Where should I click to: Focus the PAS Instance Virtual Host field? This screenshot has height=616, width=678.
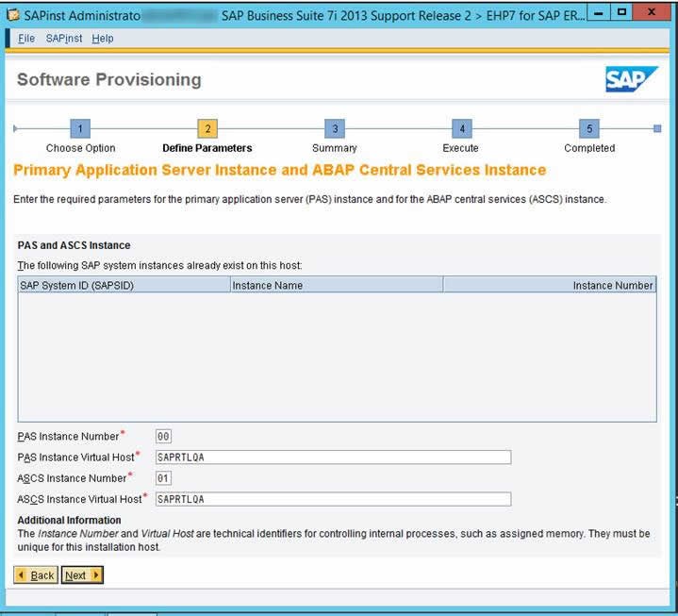(x=334, y=458)
